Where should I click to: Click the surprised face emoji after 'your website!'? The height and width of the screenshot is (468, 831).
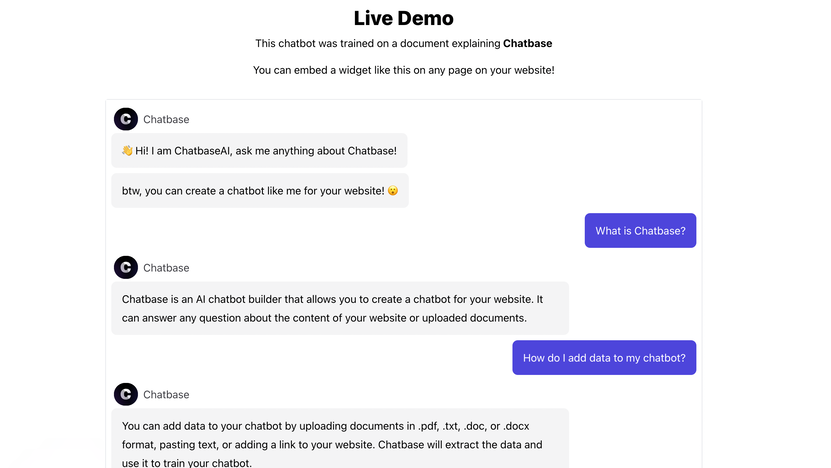(393, 191)
